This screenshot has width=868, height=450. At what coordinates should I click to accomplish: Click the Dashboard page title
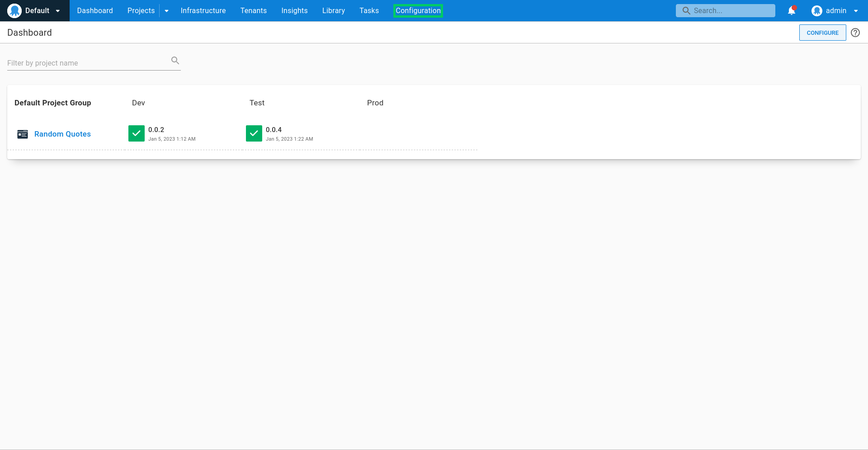pos(29,33)
